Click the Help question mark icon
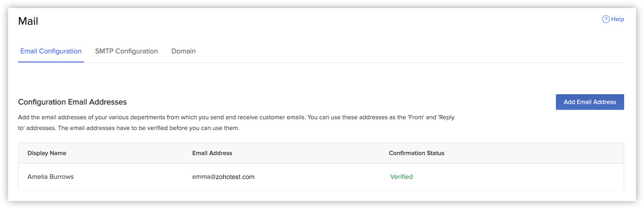644x209 pixels. click(605, 19)
